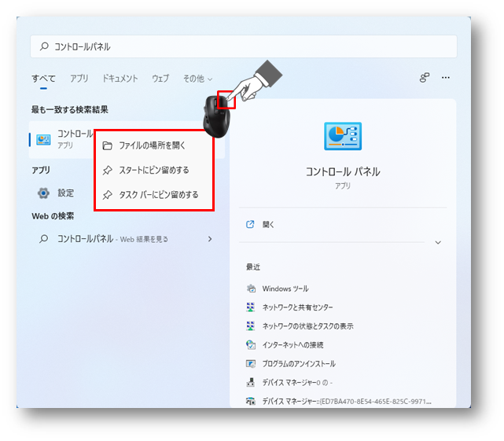504x441 pixels.
Task: Click the Windows ツール icon in the recent list
Action: [251, 288]
